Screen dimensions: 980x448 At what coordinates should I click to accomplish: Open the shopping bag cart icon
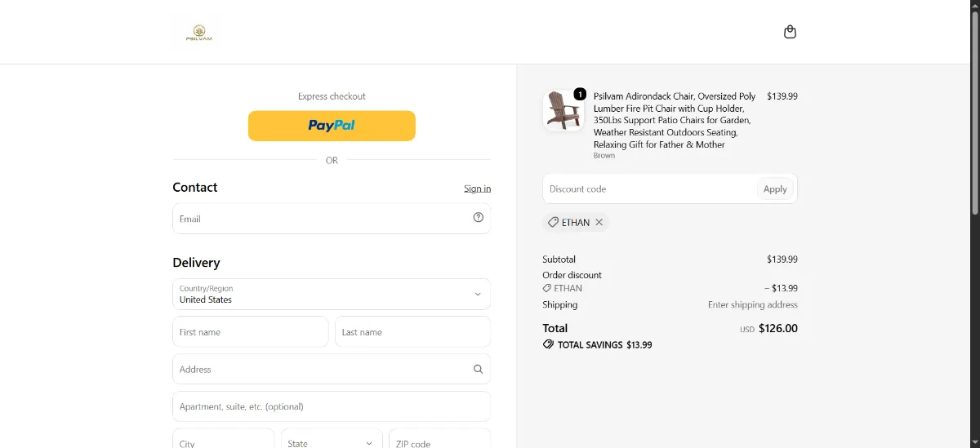pos(790,32)
